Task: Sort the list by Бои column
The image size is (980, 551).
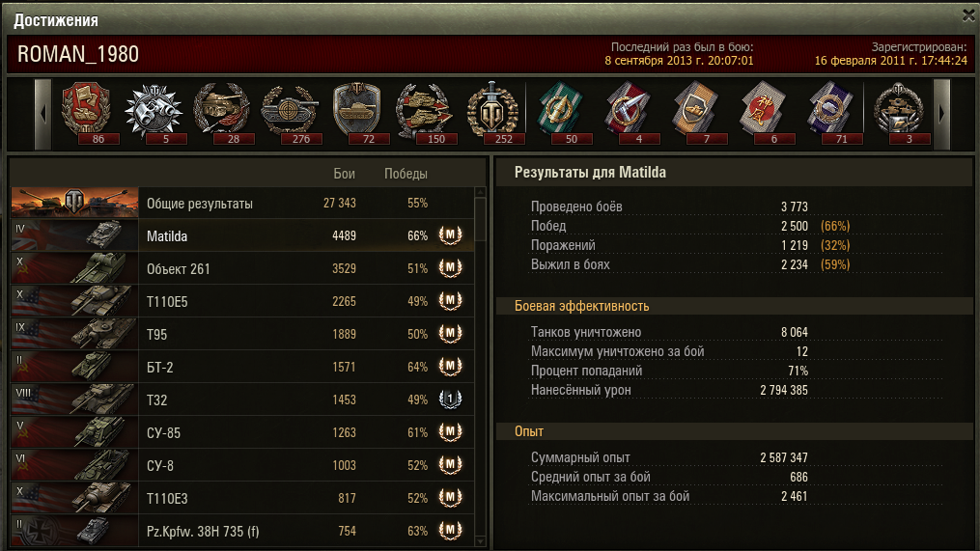Action: tap(344, 174)
